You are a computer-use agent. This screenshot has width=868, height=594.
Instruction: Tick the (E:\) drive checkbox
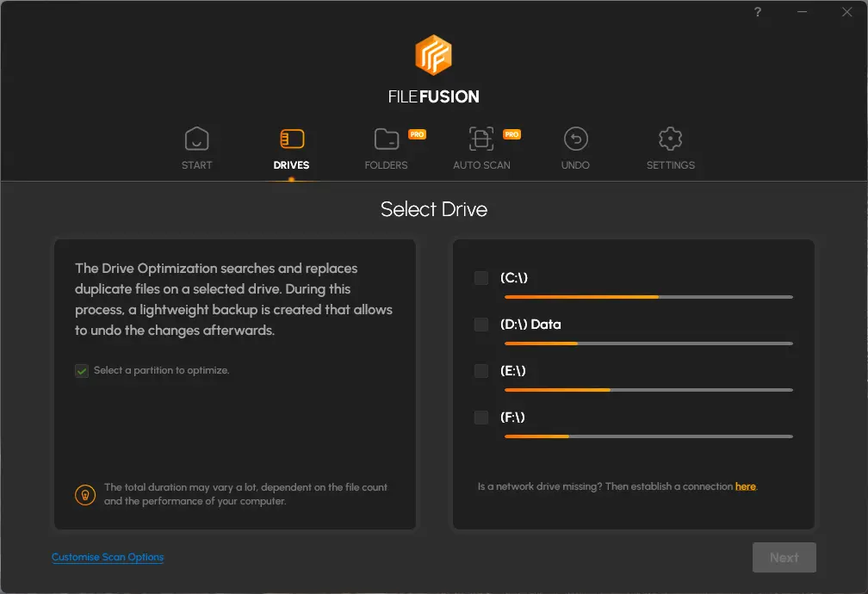(481, 371)
